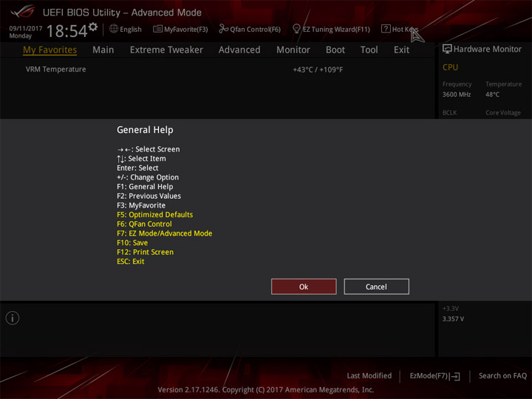Click the English language label
The image size is (532, 399).
tap(131, 29)
